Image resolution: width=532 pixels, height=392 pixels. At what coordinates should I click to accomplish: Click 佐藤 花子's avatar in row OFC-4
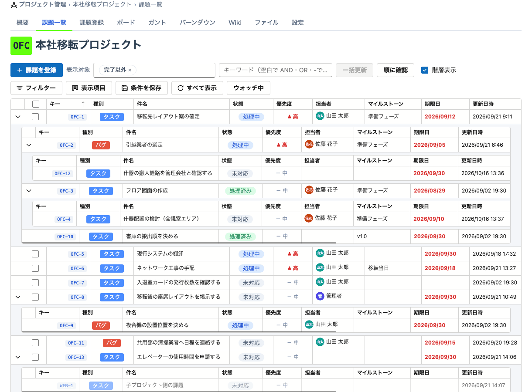(x=309, y=218)
